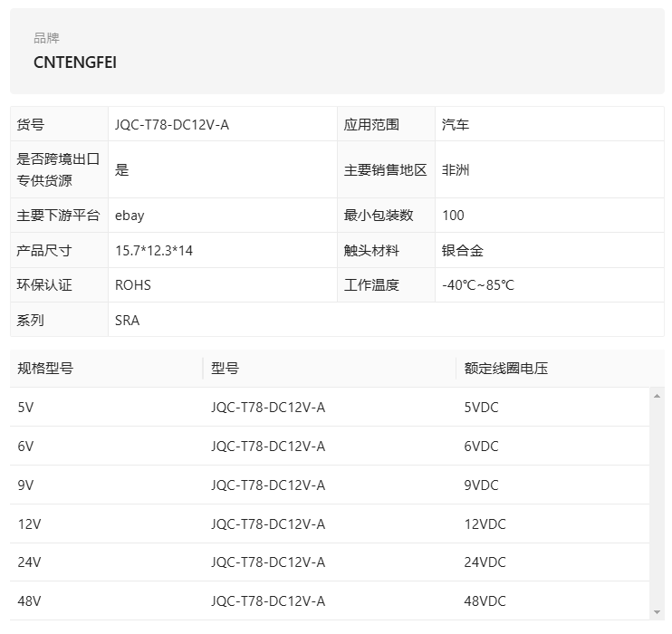Image resolution: width=672 pixels, height=634 pixels.
Task: Select the 48V specification row
Action: (330, 601)
